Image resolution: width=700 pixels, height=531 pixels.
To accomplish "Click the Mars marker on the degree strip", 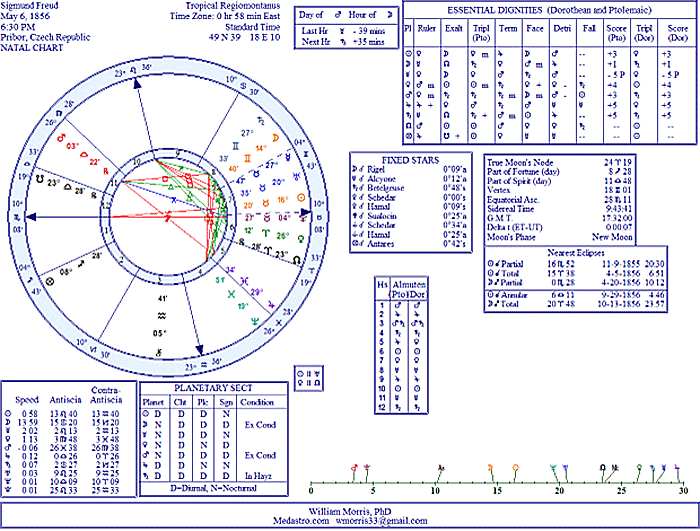I will tap(354, 468).
